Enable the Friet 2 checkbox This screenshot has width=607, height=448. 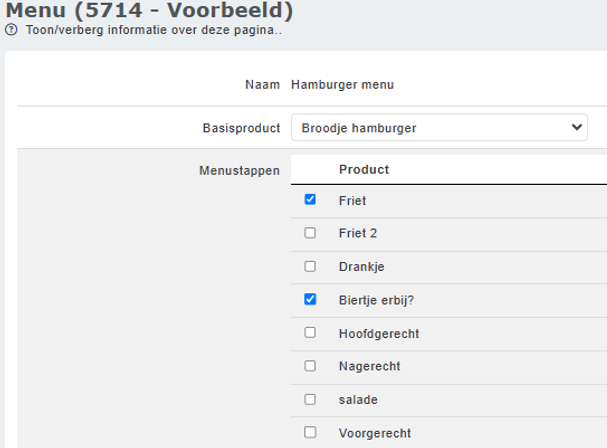tap(310, 233)
